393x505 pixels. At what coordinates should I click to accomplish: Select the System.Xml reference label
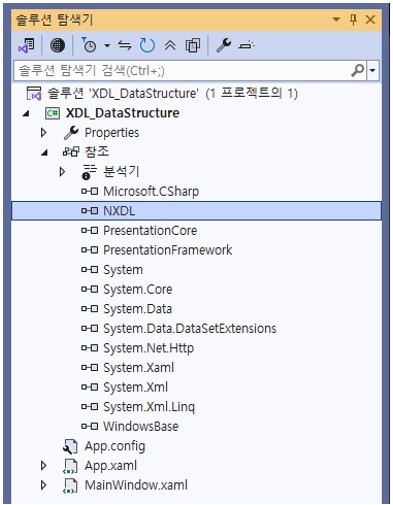pos(135,387)
